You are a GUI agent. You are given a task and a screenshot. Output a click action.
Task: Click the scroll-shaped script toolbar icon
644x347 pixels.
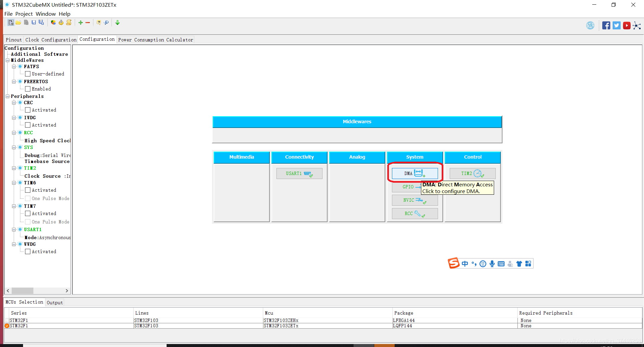point(69,22)
